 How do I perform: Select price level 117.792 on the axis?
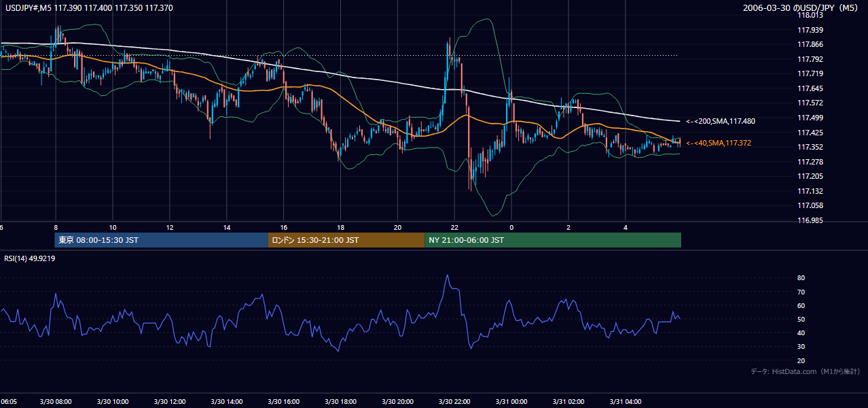811,59
